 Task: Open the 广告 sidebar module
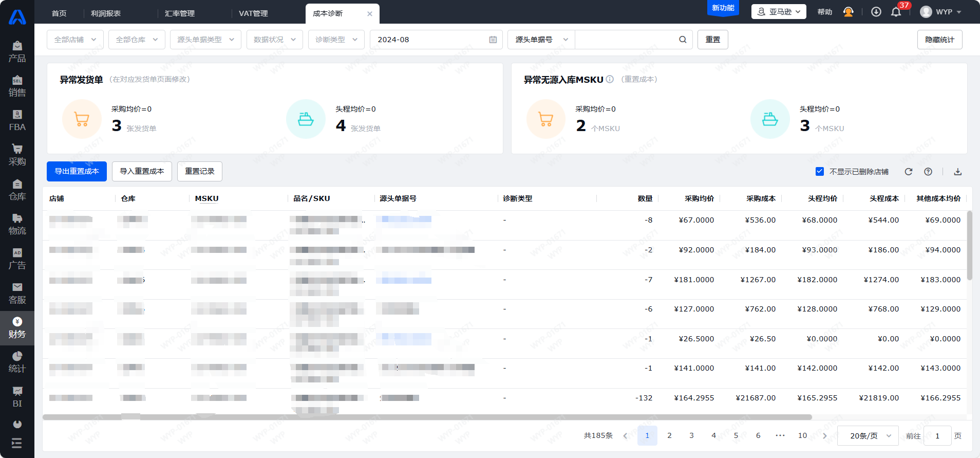tap(17, 259)
